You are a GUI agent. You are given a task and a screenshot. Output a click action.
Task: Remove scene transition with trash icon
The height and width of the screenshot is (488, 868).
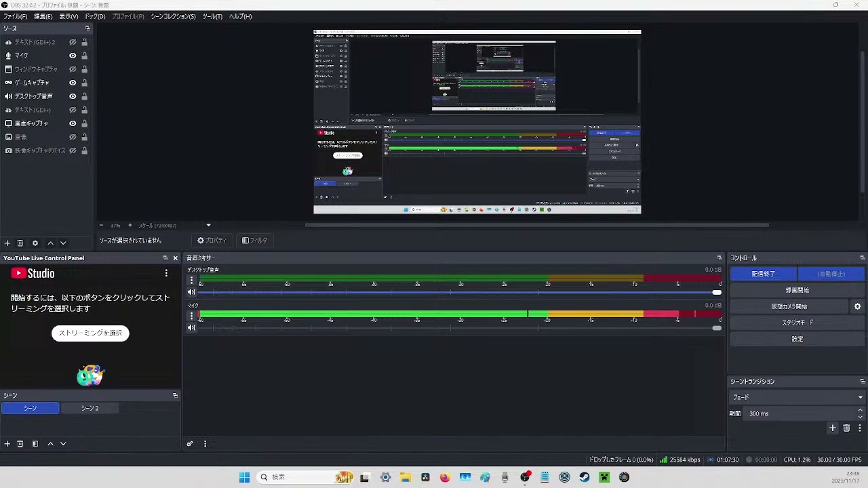846,428
